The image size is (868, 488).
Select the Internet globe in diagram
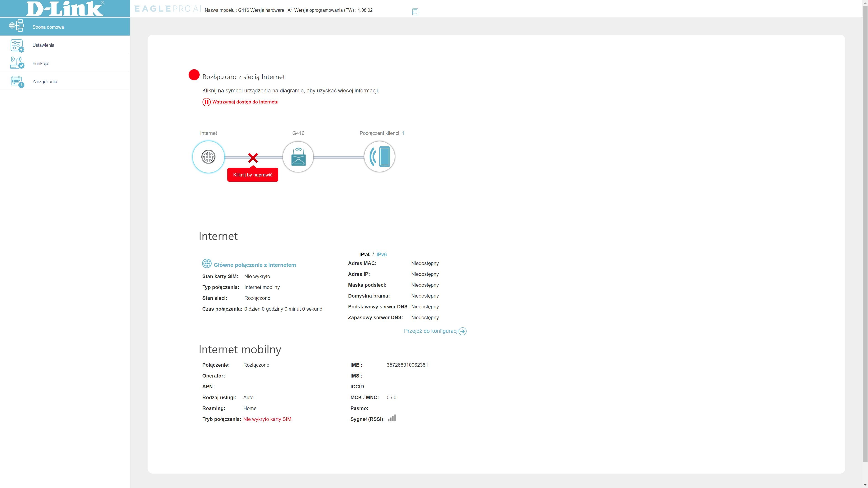[208, 157]
